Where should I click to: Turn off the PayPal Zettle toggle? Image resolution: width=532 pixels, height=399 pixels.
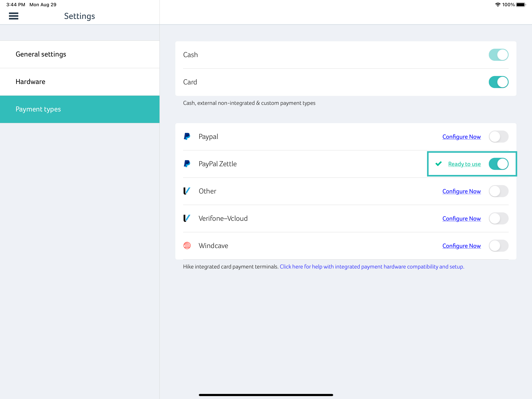tap(498, 164)
